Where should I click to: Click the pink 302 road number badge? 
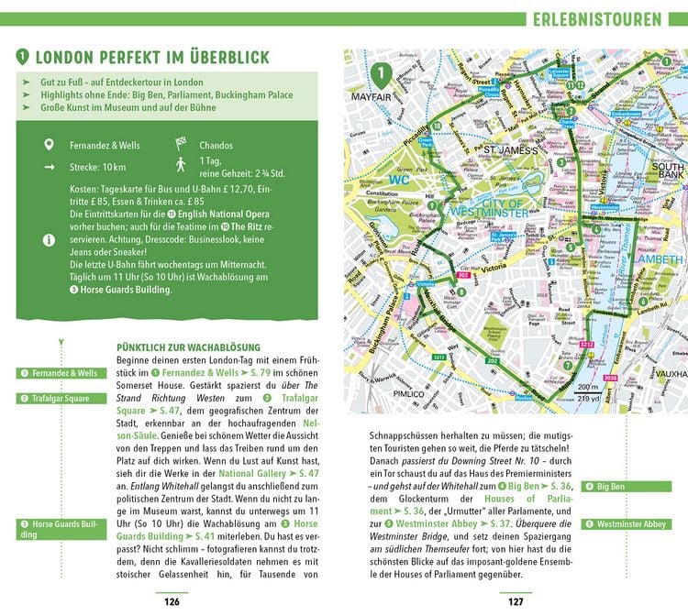[463, 275]
